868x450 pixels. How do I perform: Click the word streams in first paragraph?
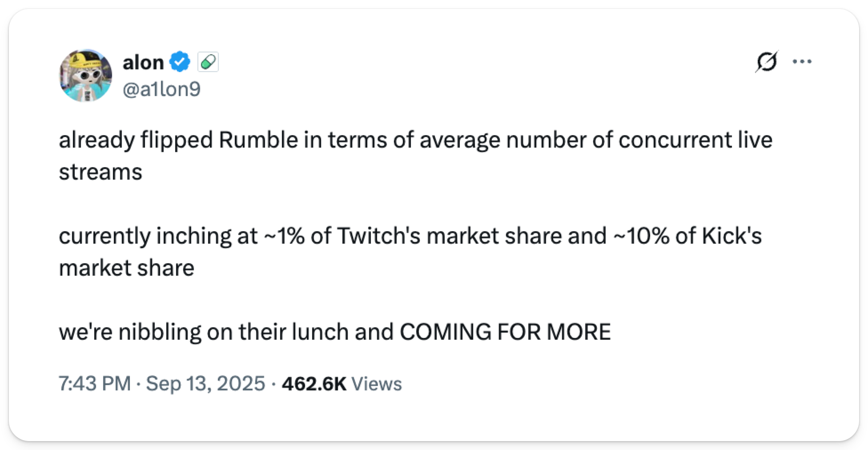[100, 172]
